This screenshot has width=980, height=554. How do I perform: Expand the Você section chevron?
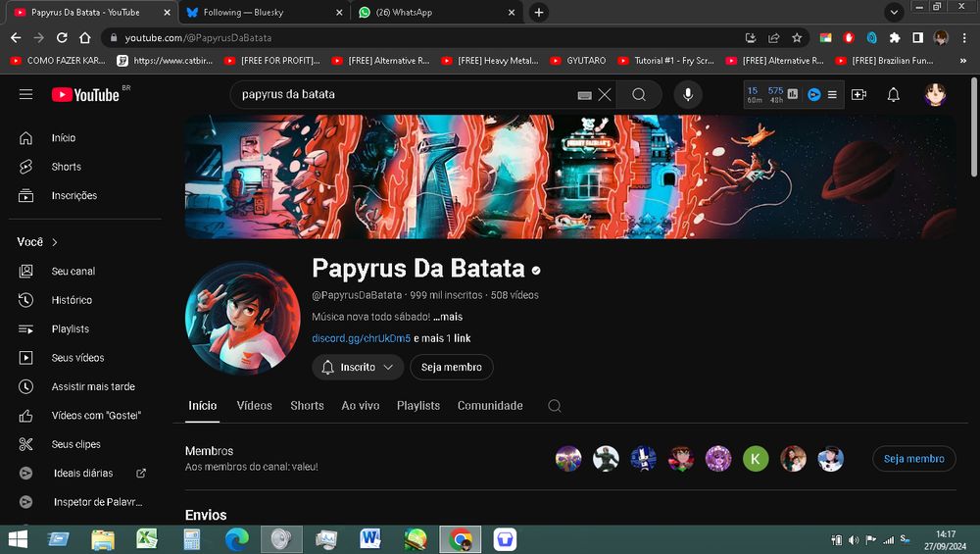coord(55,242)
